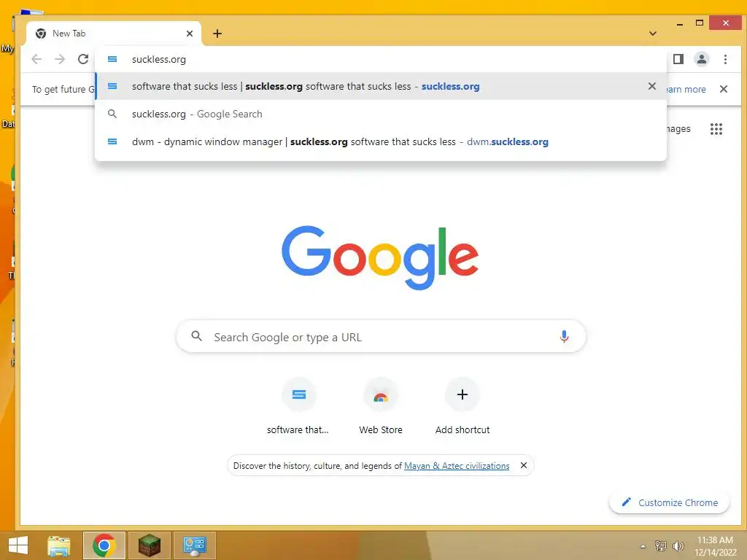Click the magnifier icon in Google search box
This screenshot has width=747, height=560.
tap(197, 336)
